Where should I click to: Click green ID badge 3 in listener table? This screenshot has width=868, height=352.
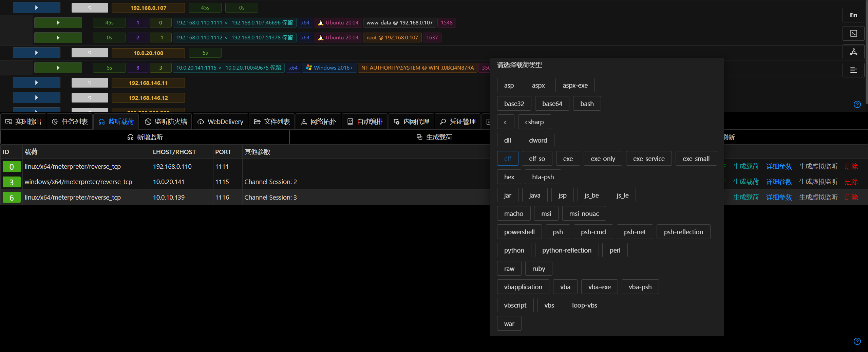click(12, 182)
